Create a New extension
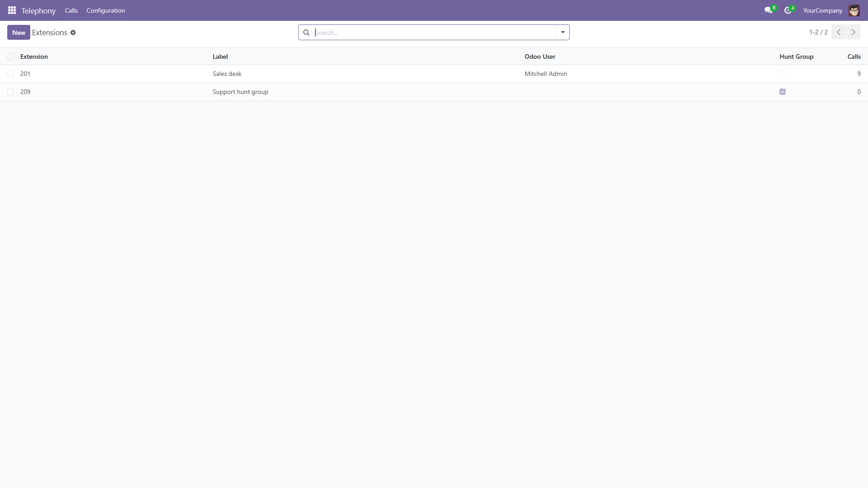868x488 pixels. tap(19, 33)
